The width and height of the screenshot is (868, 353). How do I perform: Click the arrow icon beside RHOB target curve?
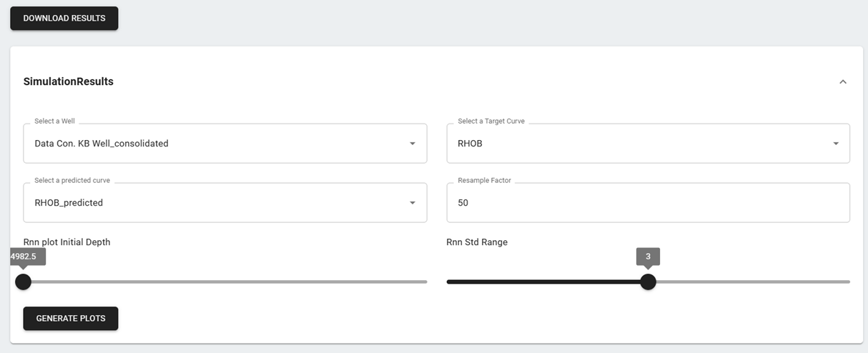point(836,144)
